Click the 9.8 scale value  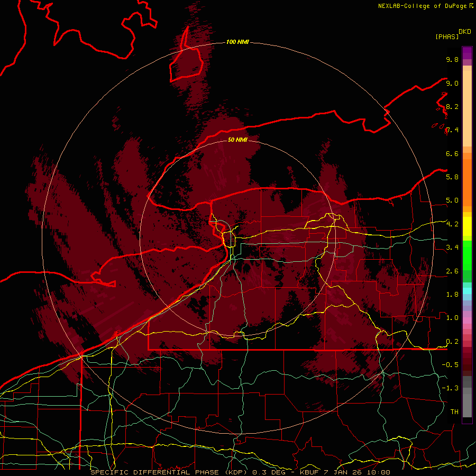click(452, 59)
